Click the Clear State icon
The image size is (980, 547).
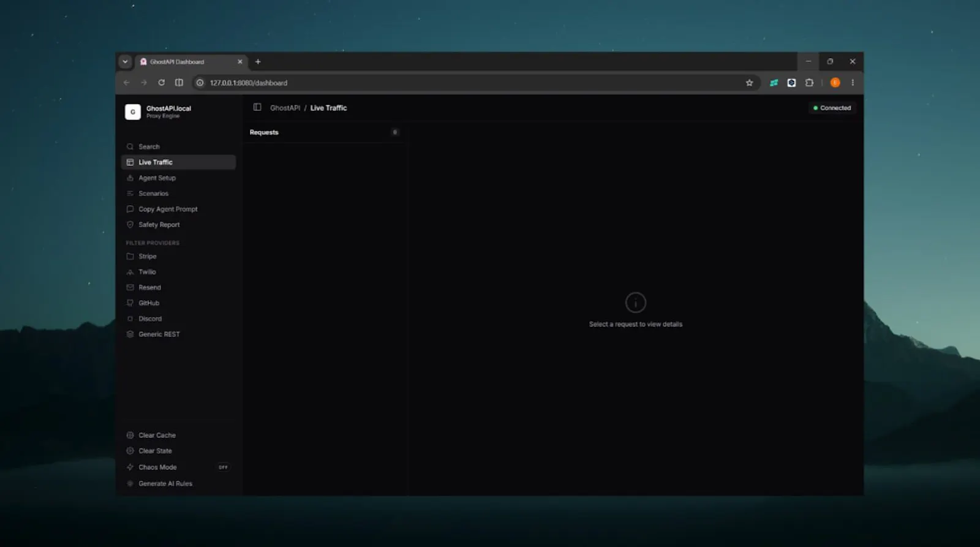[130, 451]
